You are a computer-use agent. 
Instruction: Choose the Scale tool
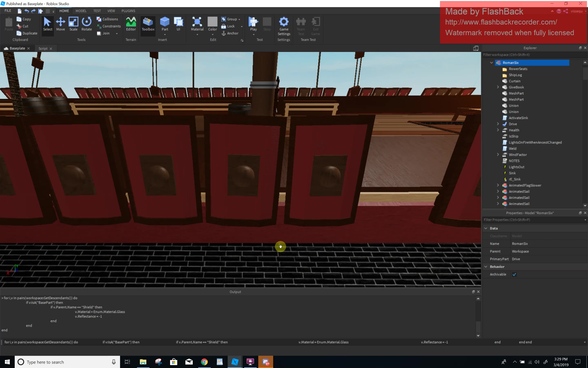[x=73, y=24]
